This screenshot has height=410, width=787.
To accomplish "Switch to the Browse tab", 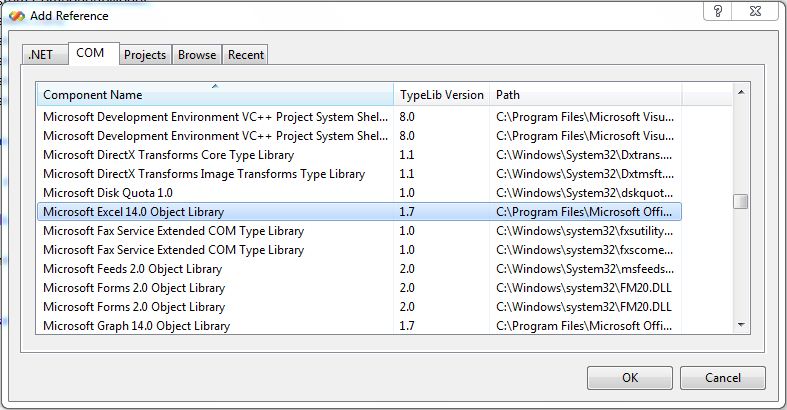I will (197, 55).
